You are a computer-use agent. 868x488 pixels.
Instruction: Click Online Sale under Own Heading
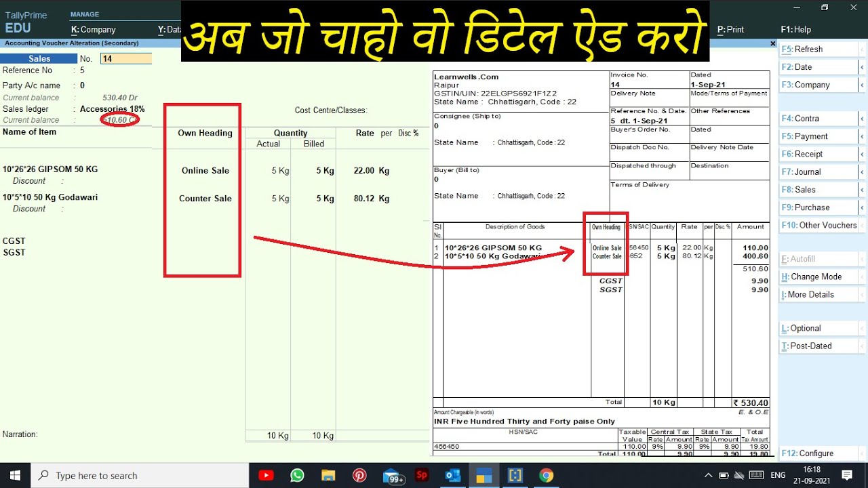(x=205, y=171)
